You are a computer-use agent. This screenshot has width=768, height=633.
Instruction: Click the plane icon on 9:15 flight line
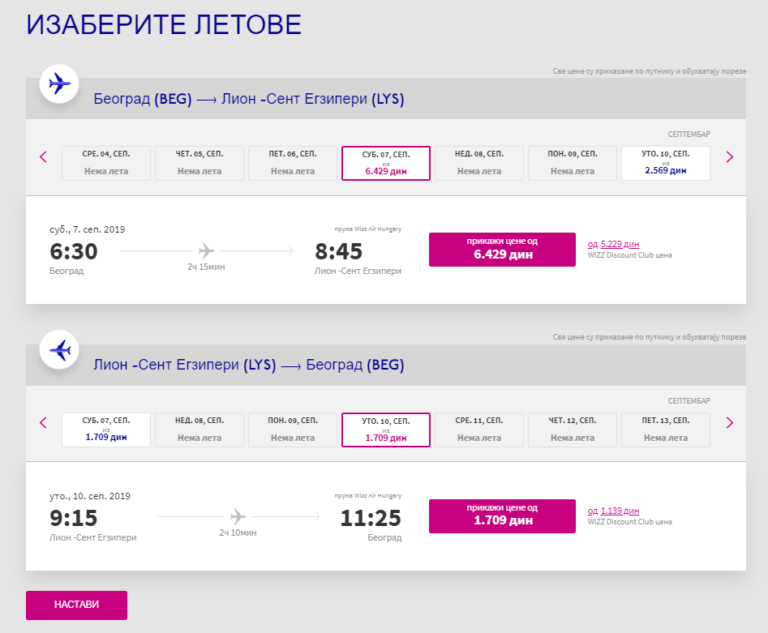238,516
